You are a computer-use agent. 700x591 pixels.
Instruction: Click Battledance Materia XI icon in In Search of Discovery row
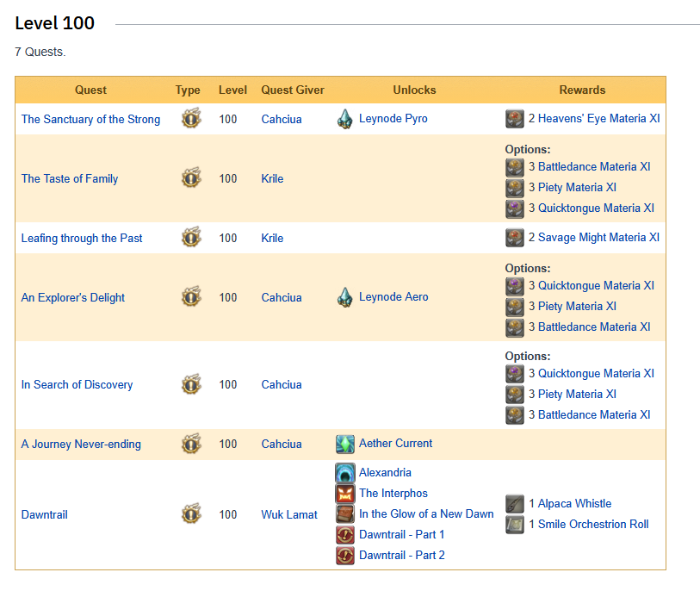(x=515, y=415)
